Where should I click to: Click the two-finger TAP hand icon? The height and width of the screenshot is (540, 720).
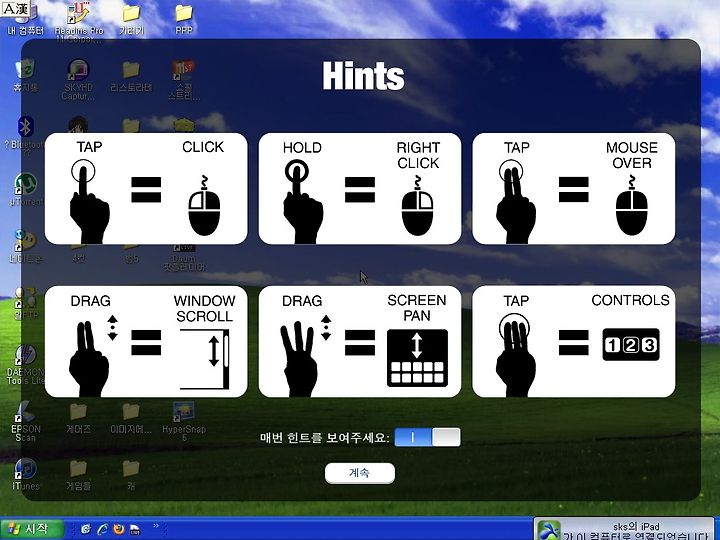point(516,202)
